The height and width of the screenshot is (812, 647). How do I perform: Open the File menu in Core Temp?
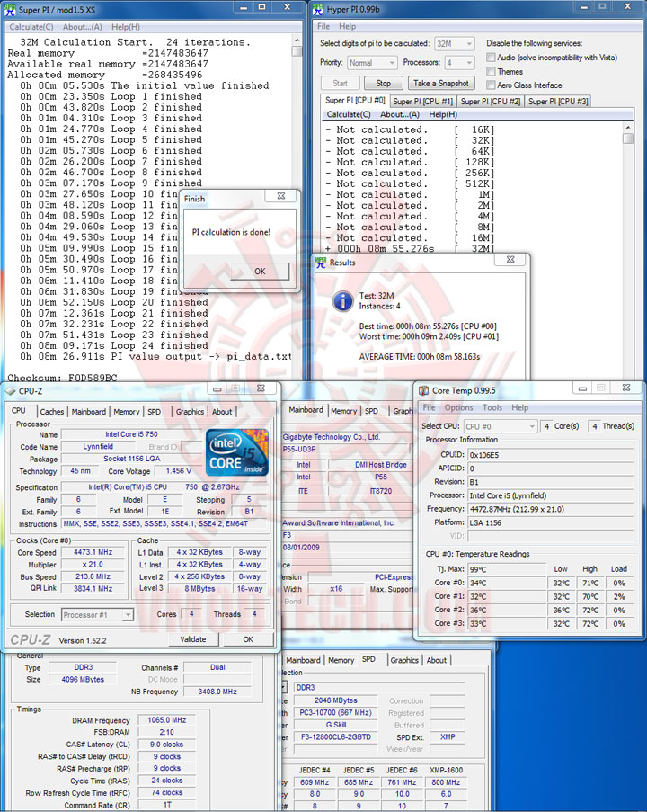point(430,407)
